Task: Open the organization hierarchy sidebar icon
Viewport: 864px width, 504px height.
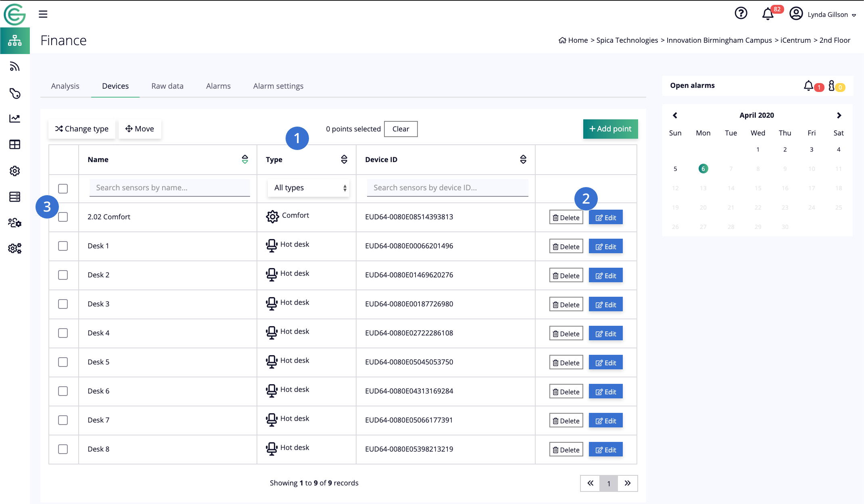Action: coord(15,40)
